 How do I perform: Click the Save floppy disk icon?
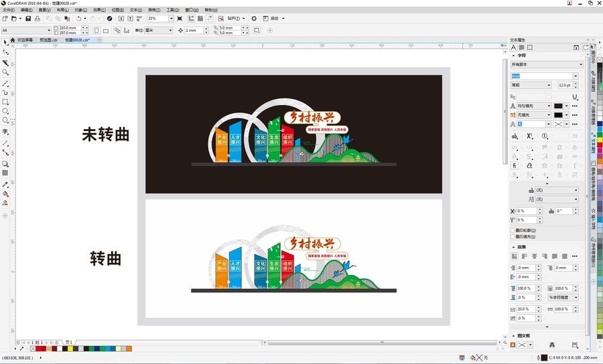[28, 19]
